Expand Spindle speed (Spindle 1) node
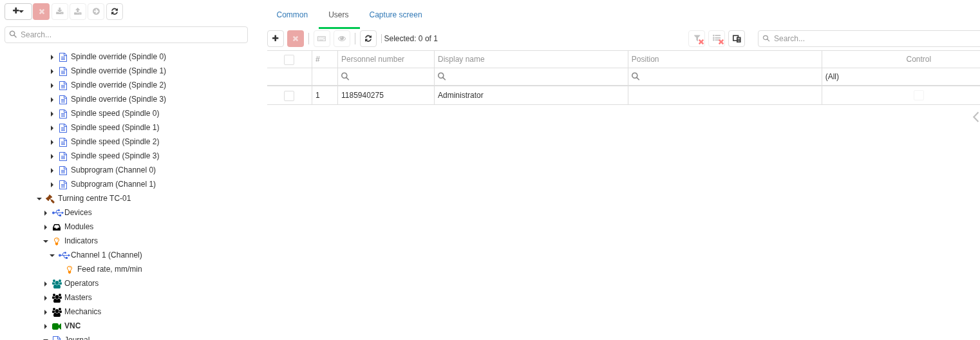The height and width of the screenshot is (340, 980). pyautogui.click(x=52, y=128)
